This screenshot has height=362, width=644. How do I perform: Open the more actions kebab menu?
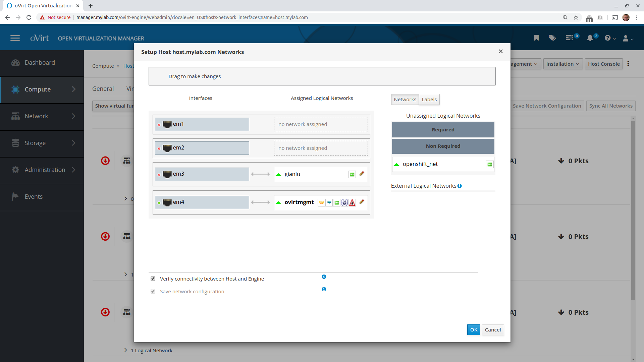[628, 64]
